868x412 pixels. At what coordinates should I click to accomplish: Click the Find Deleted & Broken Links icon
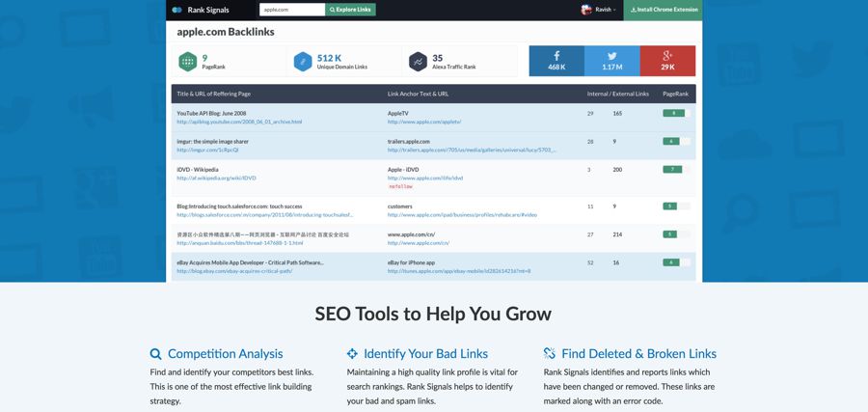[x=550, y=354]
